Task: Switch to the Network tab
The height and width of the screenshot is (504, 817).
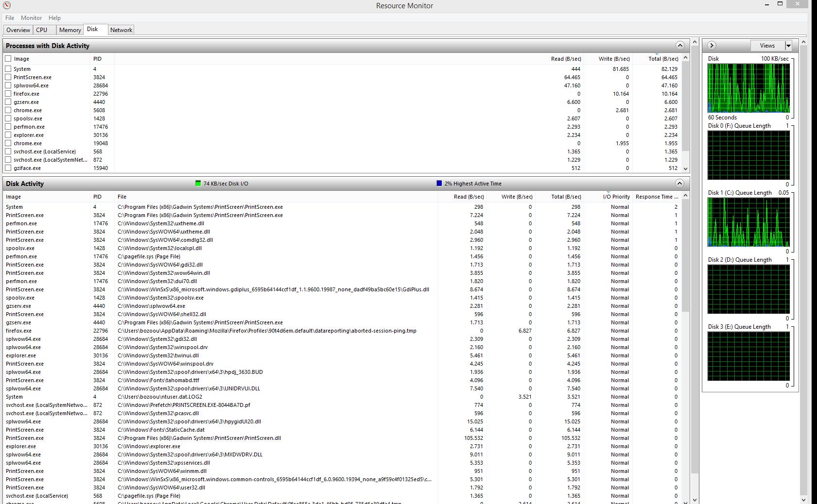Action: point(121,30)
